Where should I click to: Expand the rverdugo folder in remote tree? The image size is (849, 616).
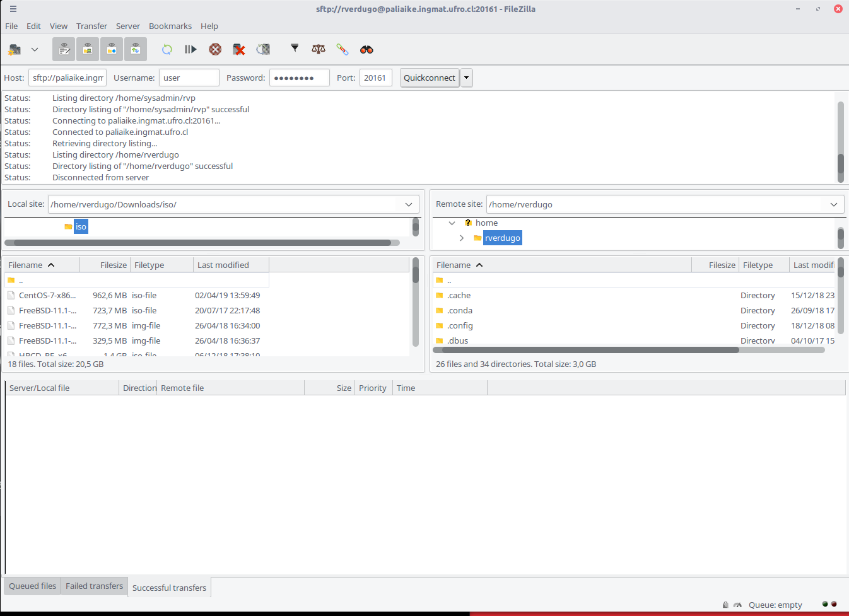tap(462, 238)
